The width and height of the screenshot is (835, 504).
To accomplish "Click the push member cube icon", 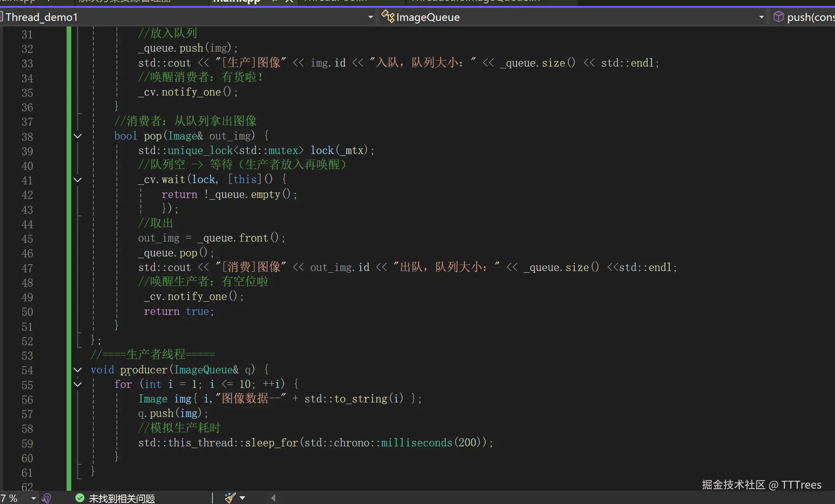I will click(778, 17).
